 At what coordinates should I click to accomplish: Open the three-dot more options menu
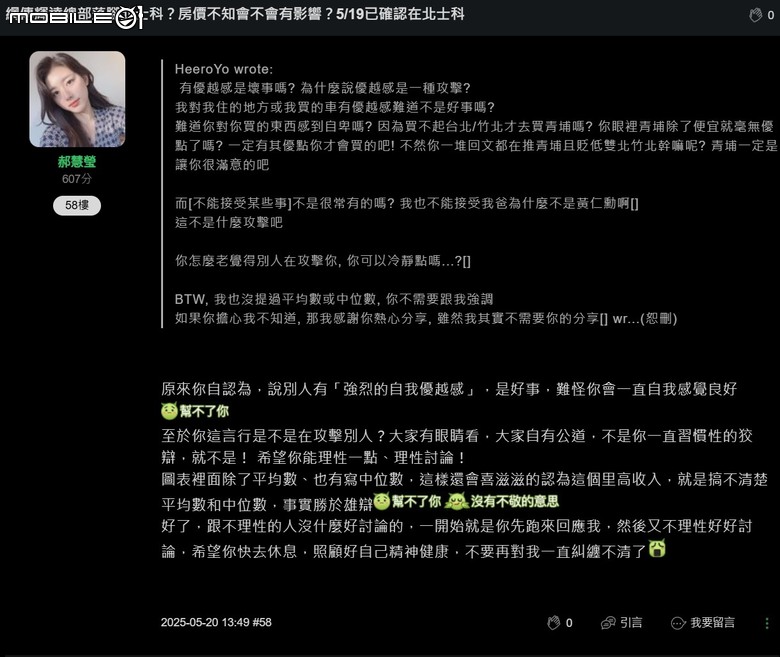(767, 623)
